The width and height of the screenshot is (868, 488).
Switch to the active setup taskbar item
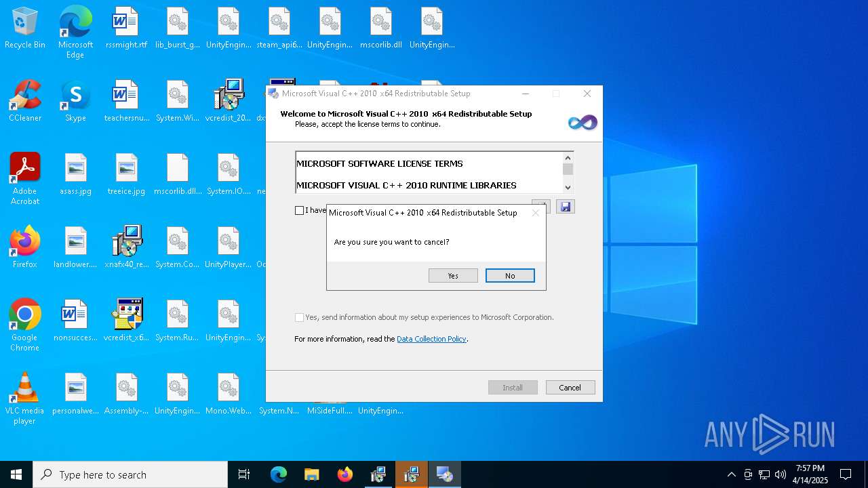[x=445, y=474]
